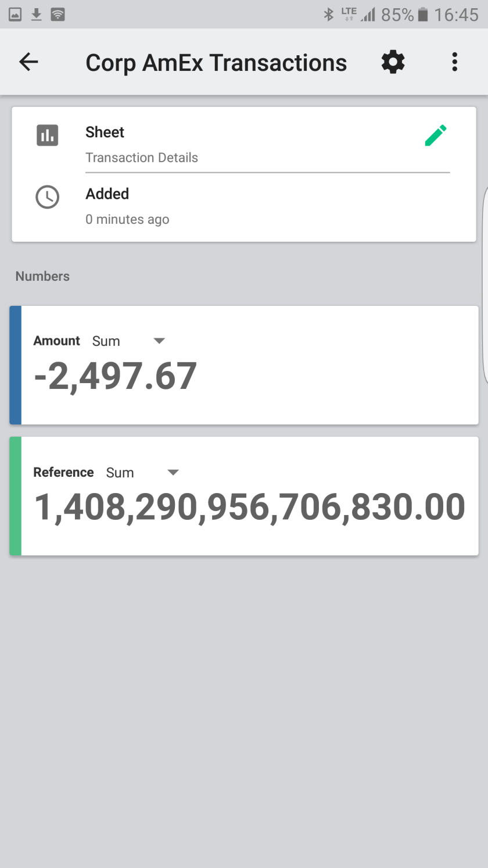Tap the Sheet bar chart icon
The image size is (488, 868).
[48, 135]
